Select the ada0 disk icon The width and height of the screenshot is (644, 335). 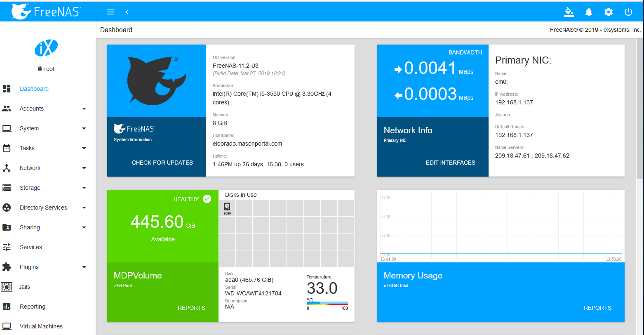pos(227,208)
